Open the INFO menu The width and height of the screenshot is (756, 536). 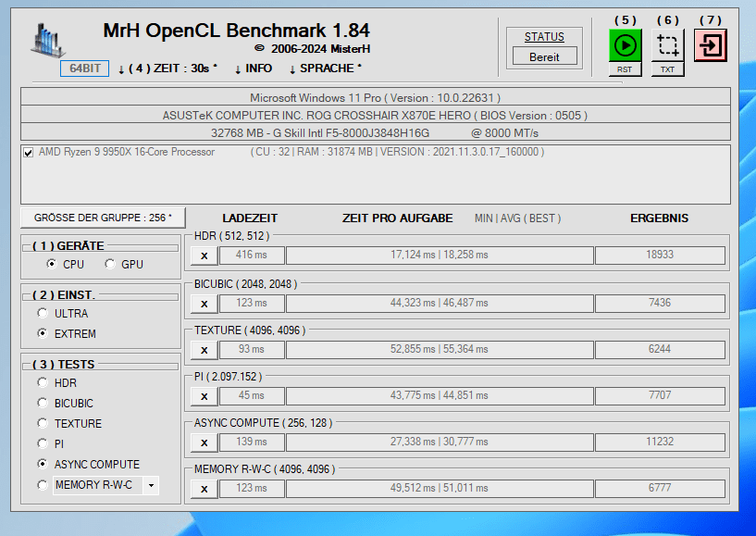(x=254, y=69)
